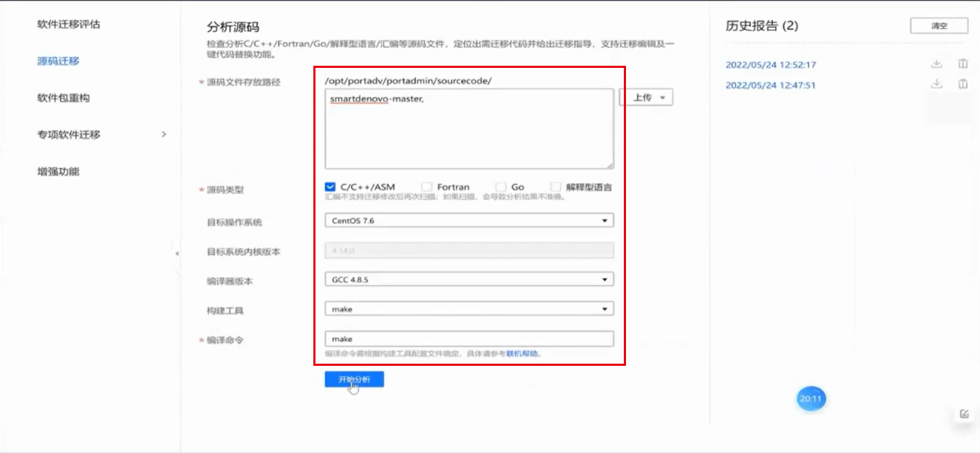Screen dimensions: 980x453
Task: Click the /opt/portadv/portadmin/sourcecode/ path text
Action: pyautogui.click(x=408, y=81)
